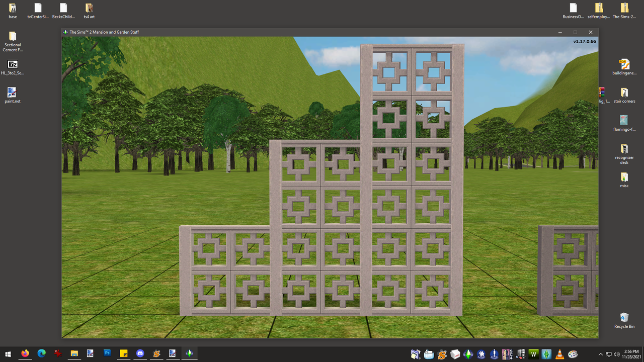The width and height of the screenshot is (644, 362).
Task: Click the red bug icon in the taskbar
Action: [x=58, y=353]
